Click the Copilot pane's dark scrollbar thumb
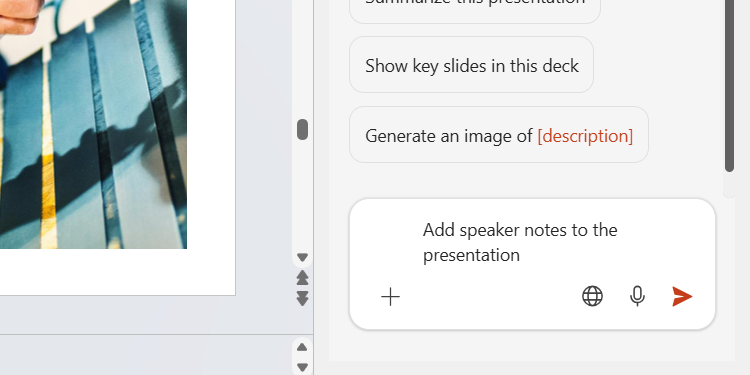The height and width of the screenshot is (375, 750). point(729,86)
